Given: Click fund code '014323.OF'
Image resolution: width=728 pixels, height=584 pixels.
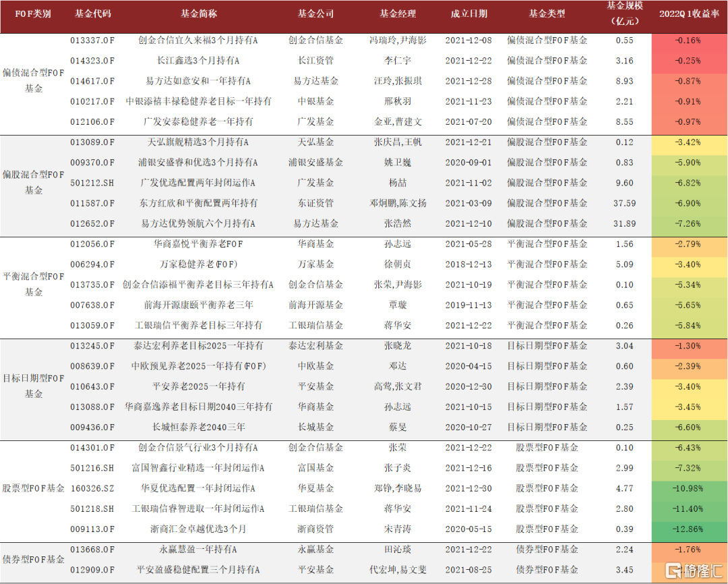Looking at the screenshot, I should click(x=92, y=61).
